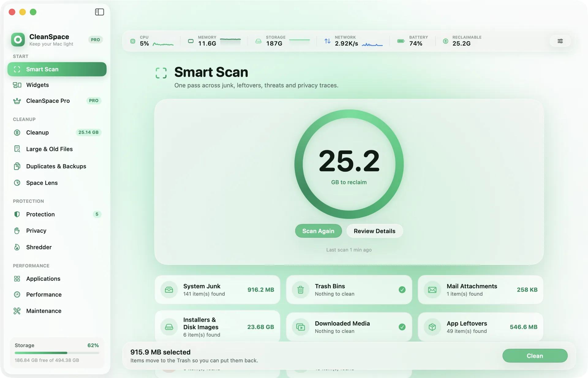
Task: Click the Widgets sidebar icon
Action: click(x=17, y=85)
